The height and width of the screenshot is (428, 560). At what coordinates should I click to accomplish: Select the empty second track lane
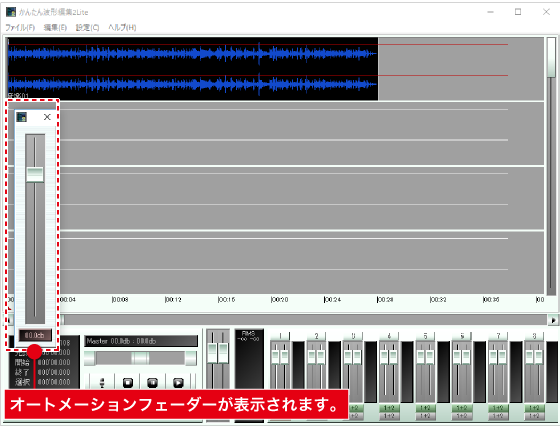pos(301,134)
